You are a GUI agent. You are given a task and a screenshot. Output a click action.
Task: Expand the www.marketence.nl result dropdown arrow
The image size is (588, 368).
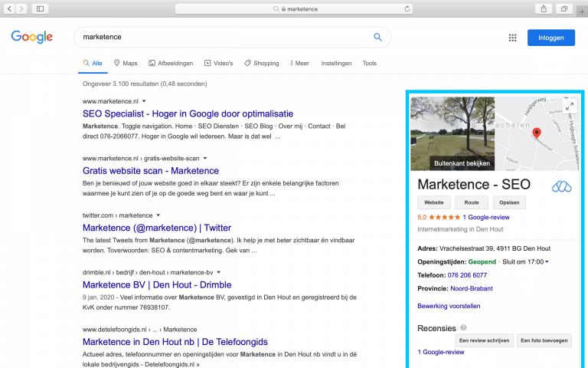coord(144,101)
